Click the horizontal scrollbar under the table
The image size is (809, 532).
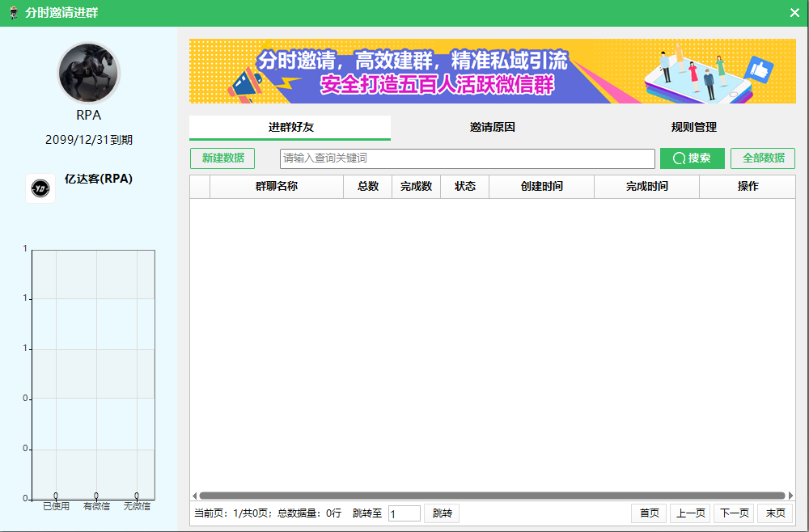[x=492, y=496]
